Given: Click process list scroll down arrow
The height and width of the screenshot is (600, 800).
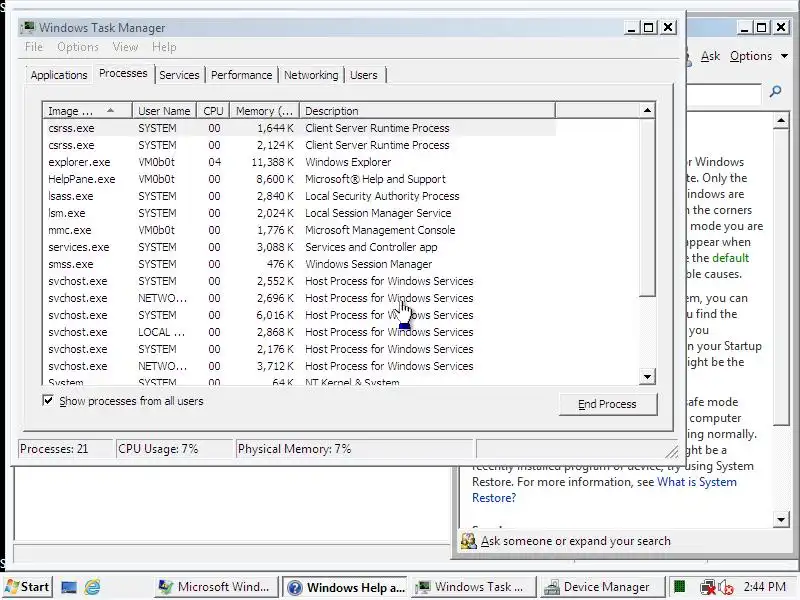Looking at the screenshot, I should (647, 377).
